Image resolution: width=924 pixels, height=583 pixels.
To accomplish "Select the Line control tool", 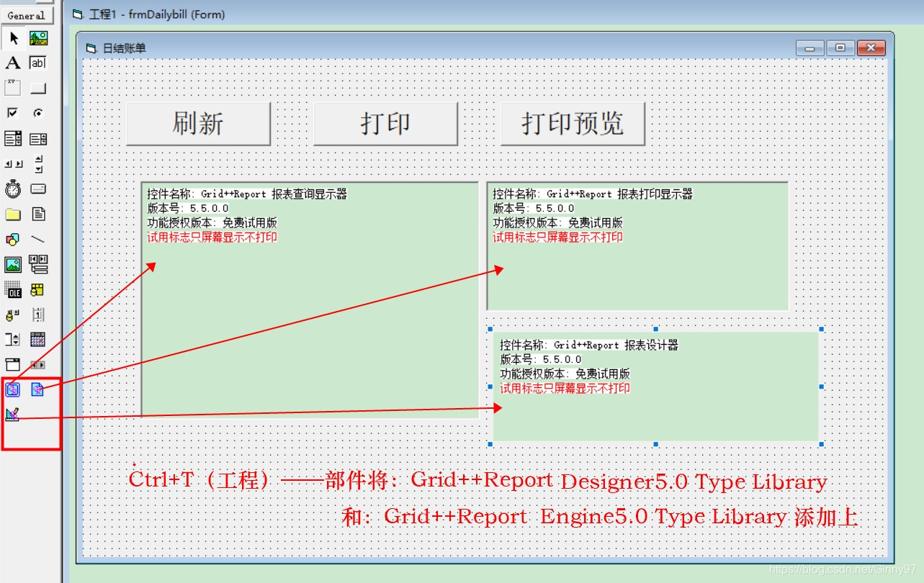I will 38,240.
